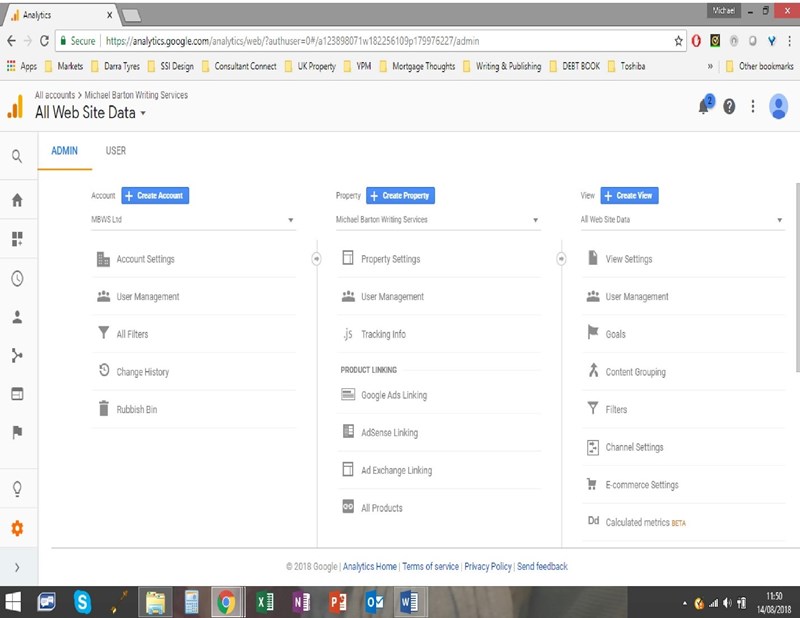Reload the page in Chrome
Image resolution: width=800 pixels, height=618 pixels.
tap(44, 41)
